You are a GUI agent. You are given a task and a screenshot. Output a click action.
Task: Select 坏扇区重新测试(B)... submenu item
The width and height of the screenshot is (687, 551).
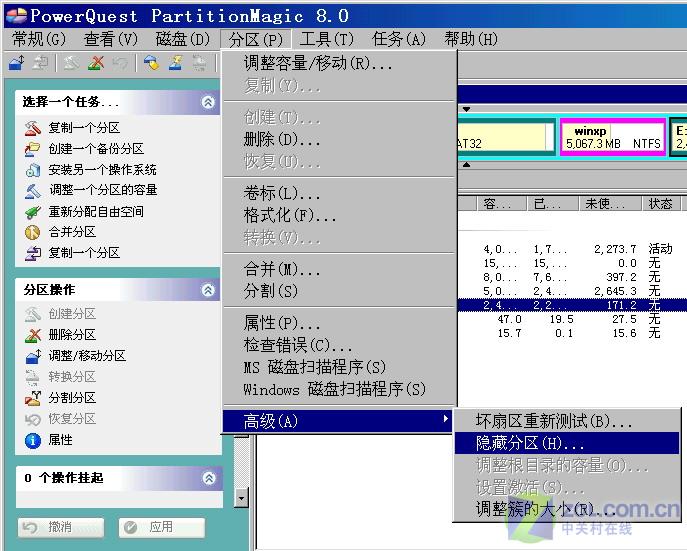click(567, 421)
